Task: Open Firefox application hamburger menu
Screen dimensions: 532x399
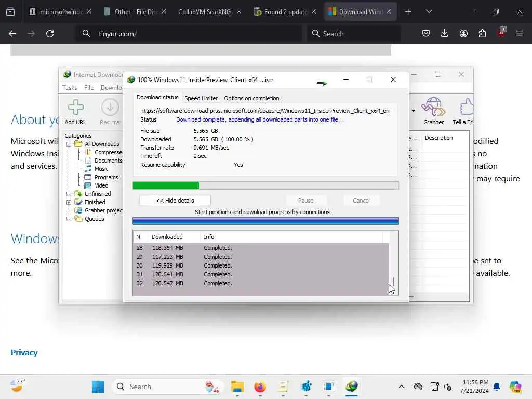Action: tap(519, 33)
